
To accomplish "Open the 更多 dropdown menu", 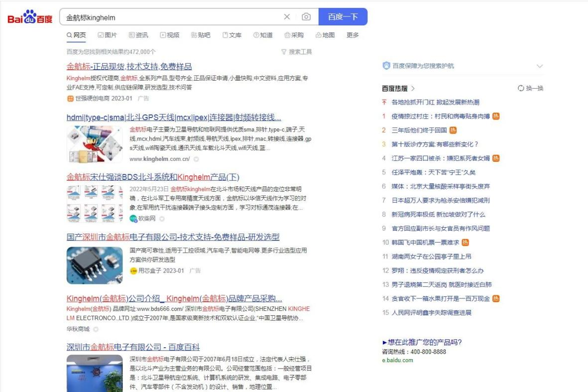I will (x=353, y=35).
